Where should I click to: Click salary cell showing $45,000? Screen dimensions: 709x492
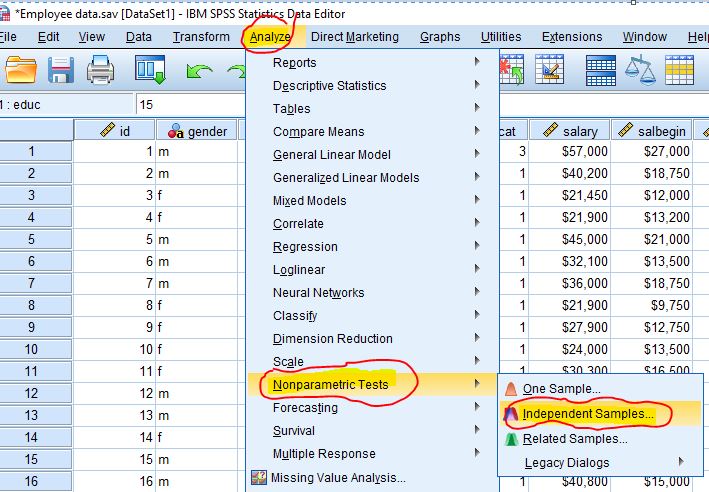pos(570,239)
